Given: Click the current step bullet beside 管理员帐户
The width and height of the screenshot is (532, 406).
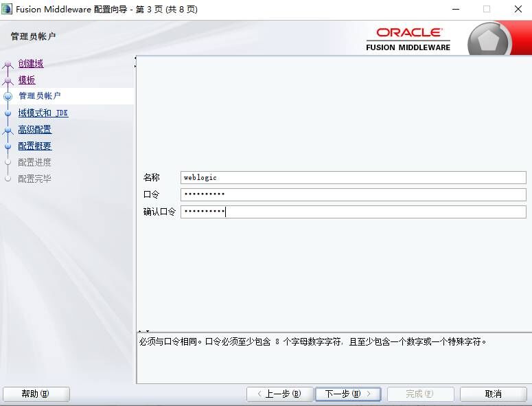Looking at the screenshot, I should (8, 96).
